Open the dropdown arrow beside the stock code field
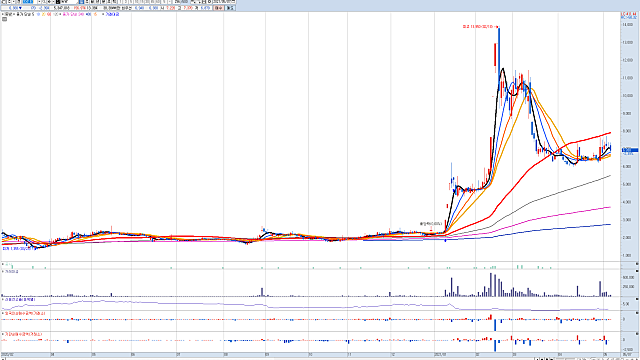 coord(39,2)
